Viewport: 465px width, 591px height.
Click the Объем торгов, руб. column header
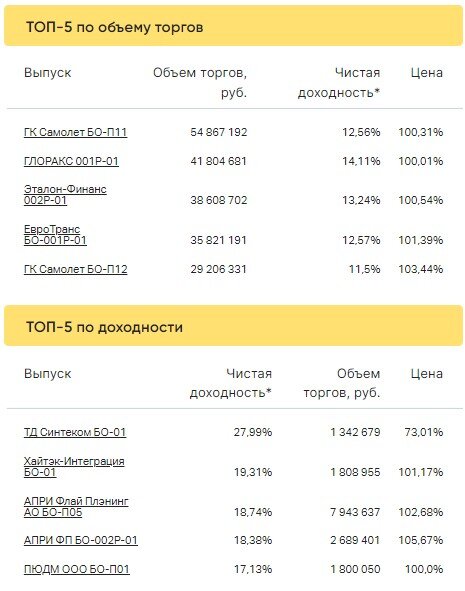(x=200, y=83)
